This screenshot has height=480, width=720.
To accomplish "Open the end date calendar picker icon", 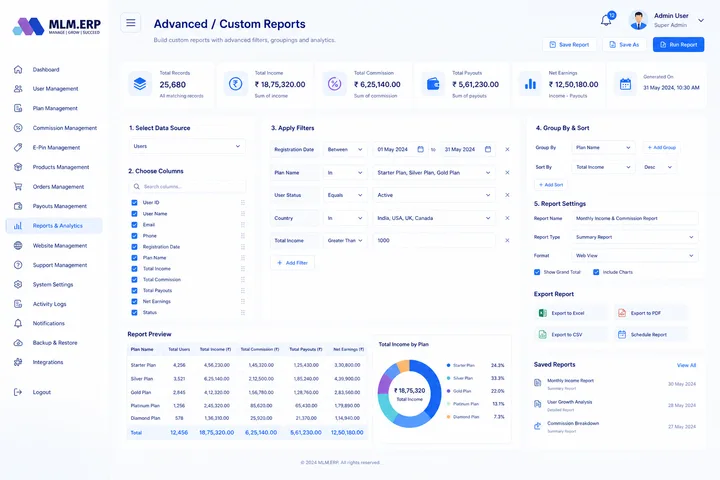I will tap(488, 149).
